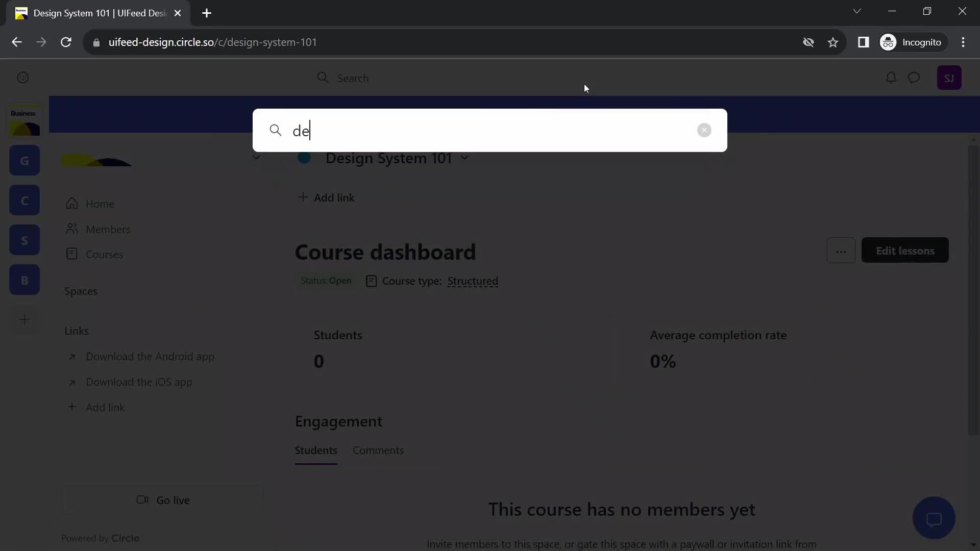Start a Go live session
The image size is (980, 551).
point(162,500)
